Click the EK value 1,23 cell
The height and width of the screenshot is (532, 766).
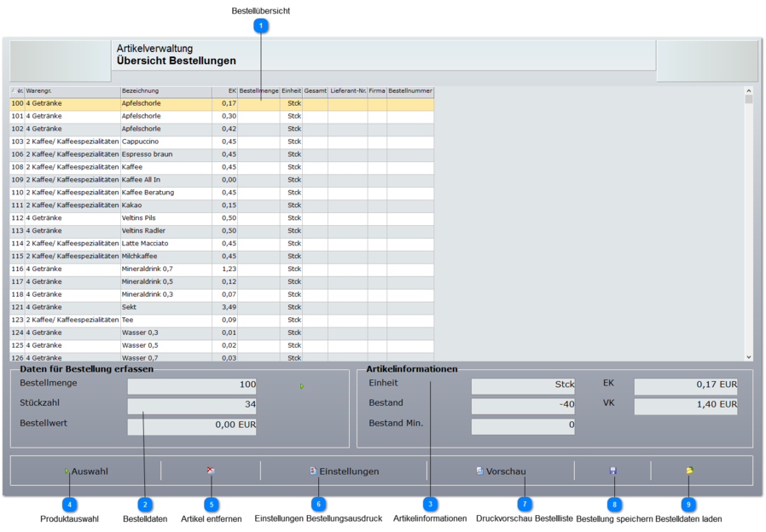pyautogui.click(x=224, y=269)
